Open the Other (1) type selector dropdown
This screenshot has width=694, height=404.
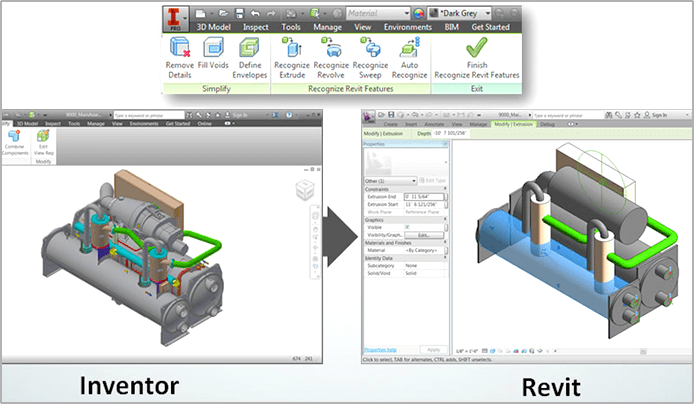tap(390, 181)
